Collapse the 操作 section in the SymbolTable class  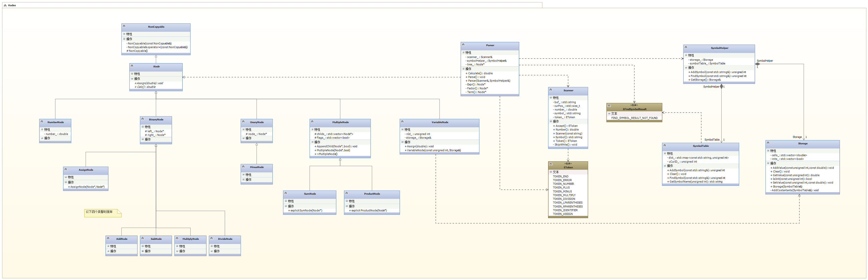click(665, 166)
